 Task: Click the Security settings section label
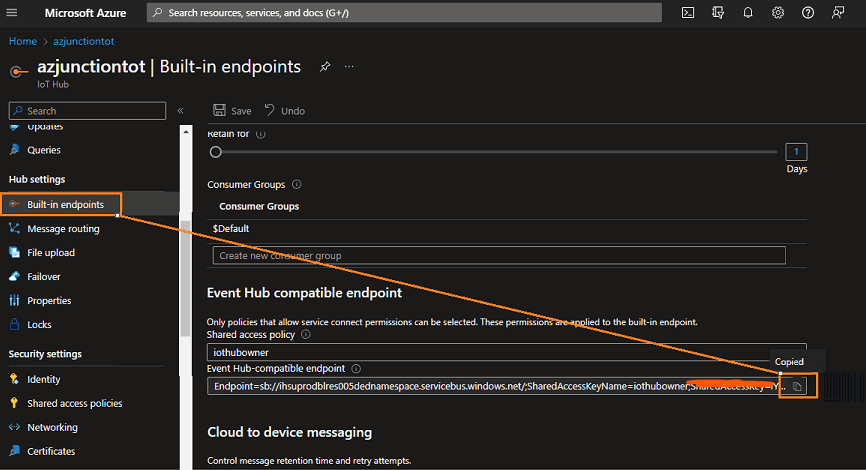tap(45, 354)
